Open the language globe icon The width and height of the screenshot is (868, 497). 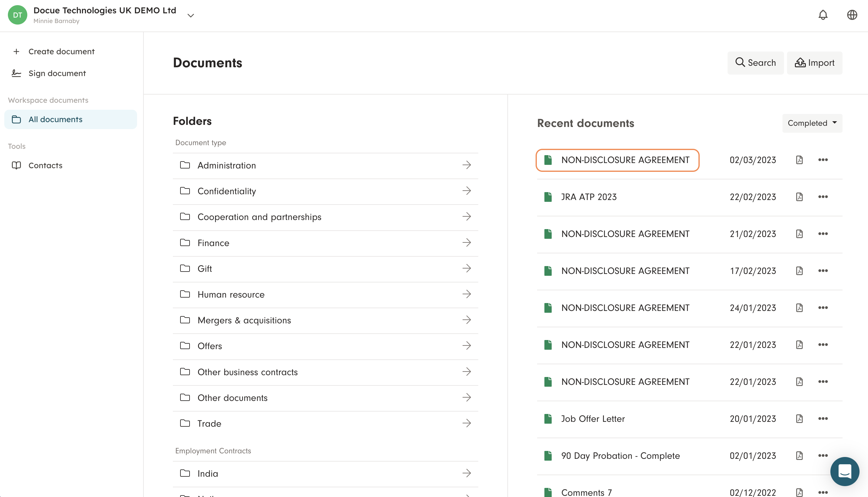click(x=852, y=15)
